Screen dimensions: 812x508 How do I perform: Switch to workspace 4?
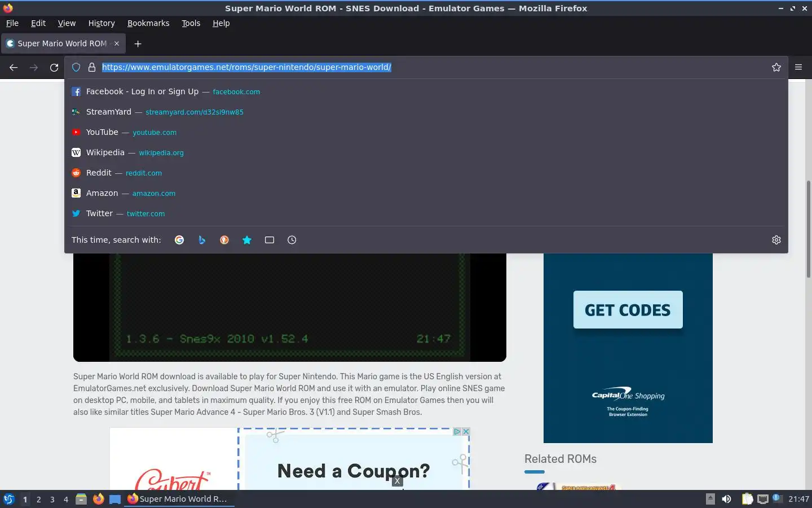click(x=65, y=499)
